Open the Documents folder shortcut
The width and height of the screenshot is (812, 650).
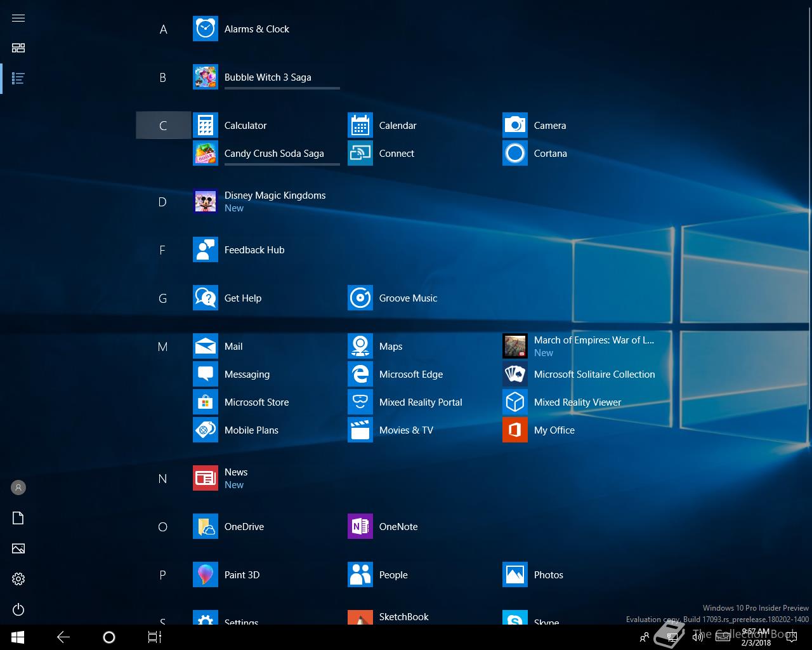[18, 518]
